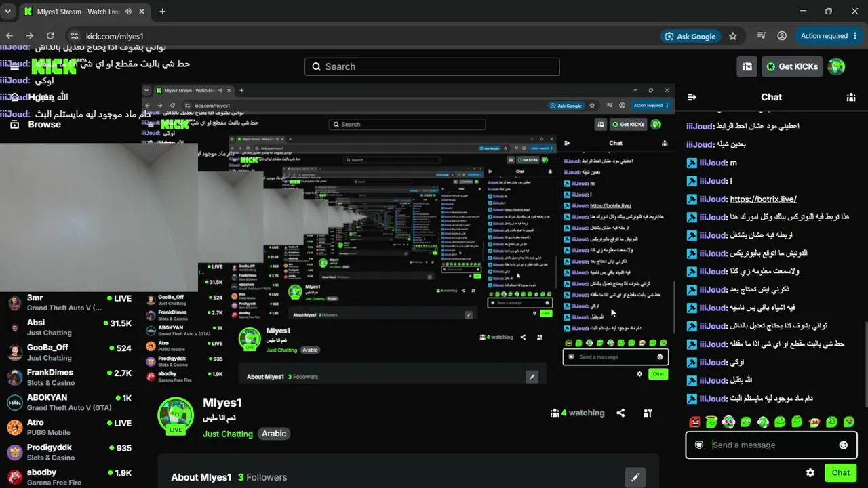Screen dimensions: 868x488
Task: Close the Mlyes1 Stream tab
Action: 142,12
